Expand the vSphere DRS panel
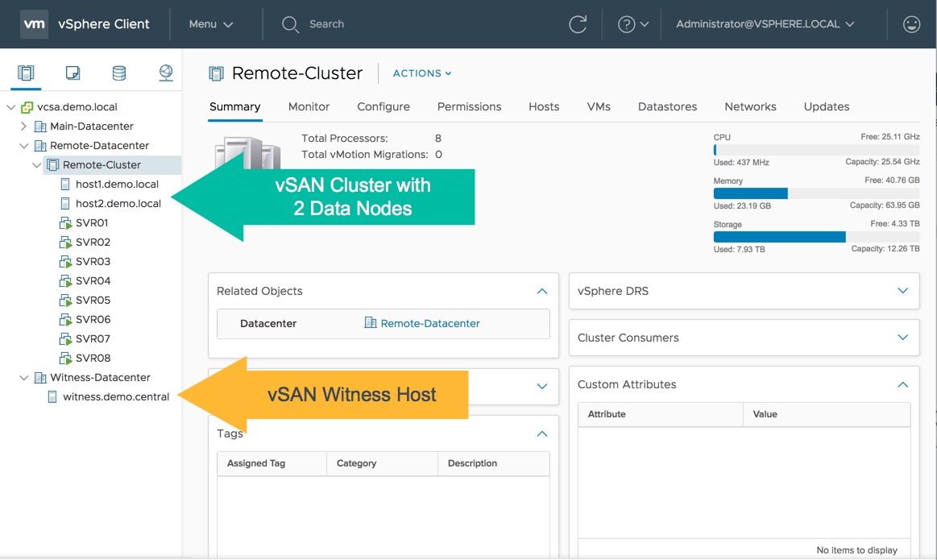Screen dimensions: 937x560 [x=902, y=291]
